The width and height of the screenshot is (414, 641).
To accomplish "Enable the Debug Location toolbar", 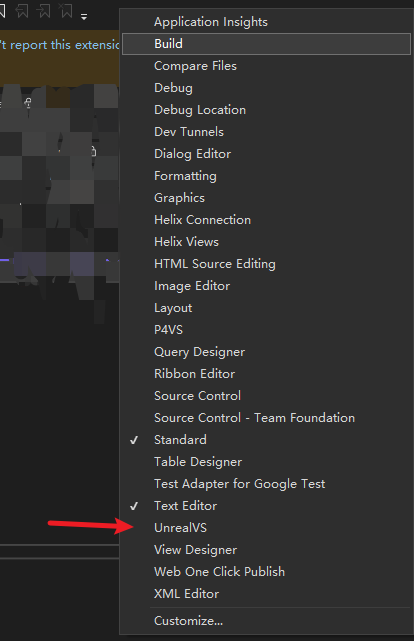I will point(266,110).
